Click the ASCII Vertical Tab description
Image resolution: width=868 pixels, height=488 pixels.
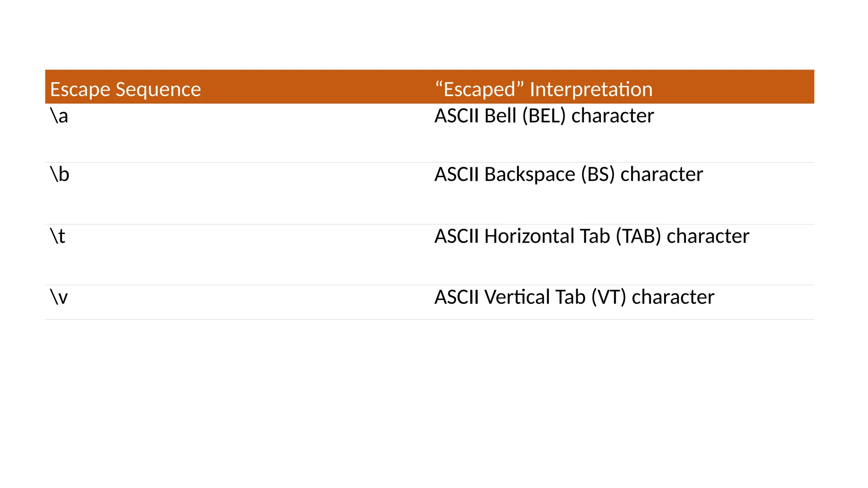tap(574, 297)
